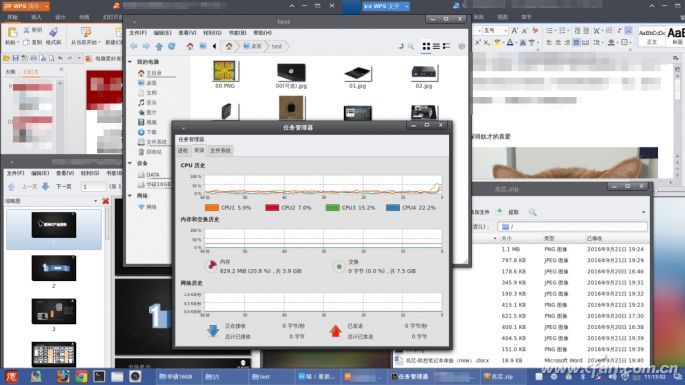Collapse the 我的电脑 sidebar section
Screen dimensions: 685x385
click(130, 62)
